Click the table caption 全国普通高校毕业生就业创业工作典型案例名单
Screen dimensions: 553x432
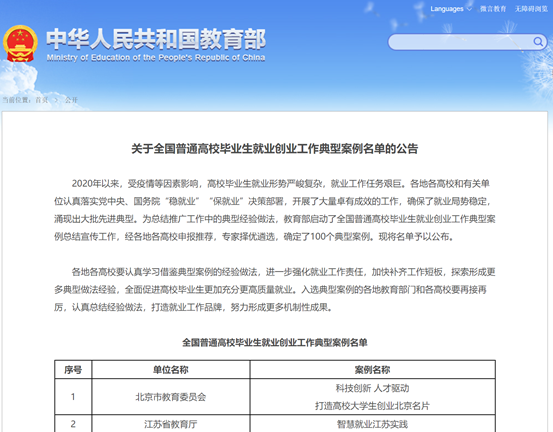pyautogui.click(x=275, y=342)
